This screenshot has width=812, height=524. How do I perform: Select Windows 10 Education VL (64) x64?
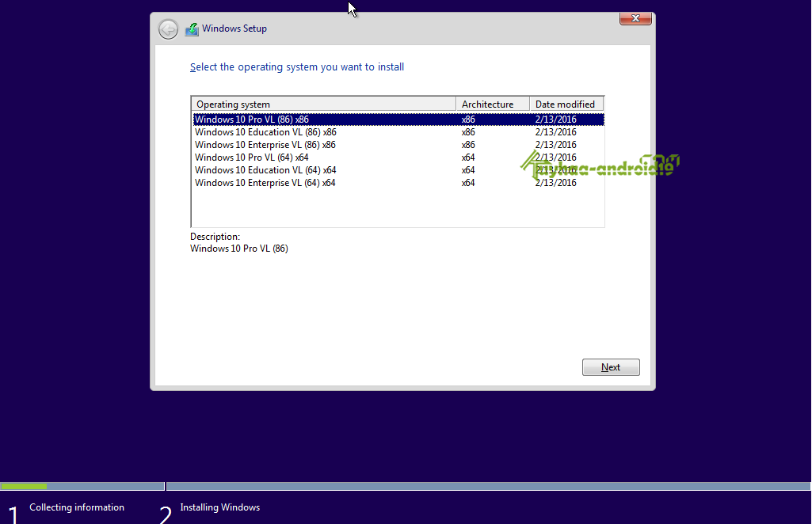pos(398,170)
